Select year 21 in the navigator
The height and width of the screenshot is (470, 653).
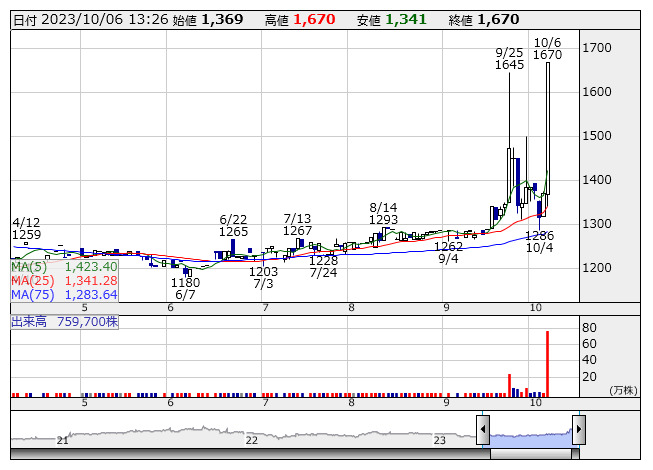(x=63, y=440)
